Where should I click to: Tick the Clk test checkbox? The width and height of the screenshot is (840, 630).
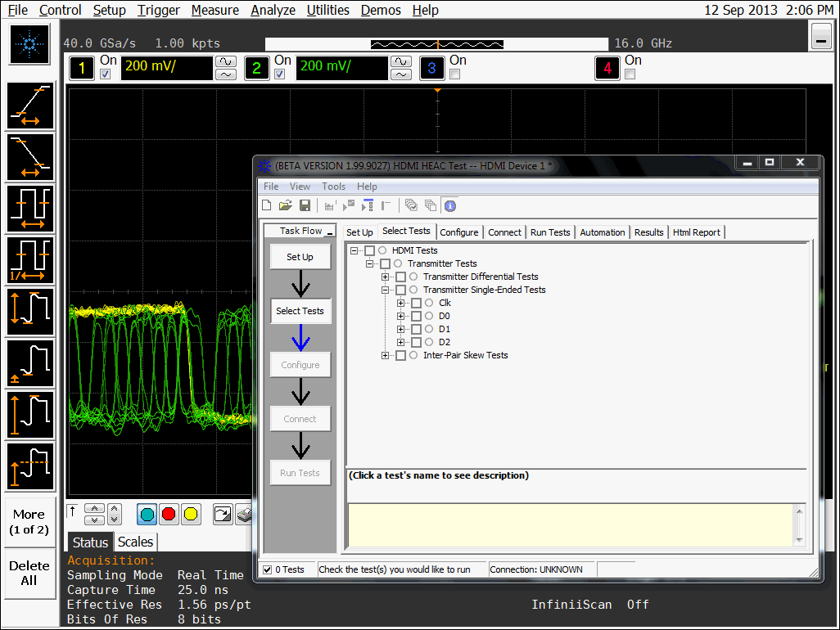tap(416, 304)
